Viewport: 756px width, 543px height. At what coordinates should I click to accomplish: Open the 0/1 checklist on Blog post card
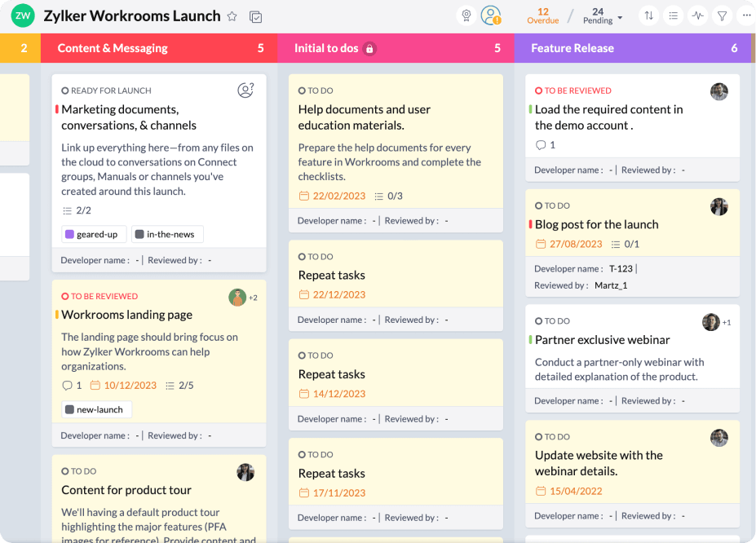pyautogui.click(x=626, y=245)
